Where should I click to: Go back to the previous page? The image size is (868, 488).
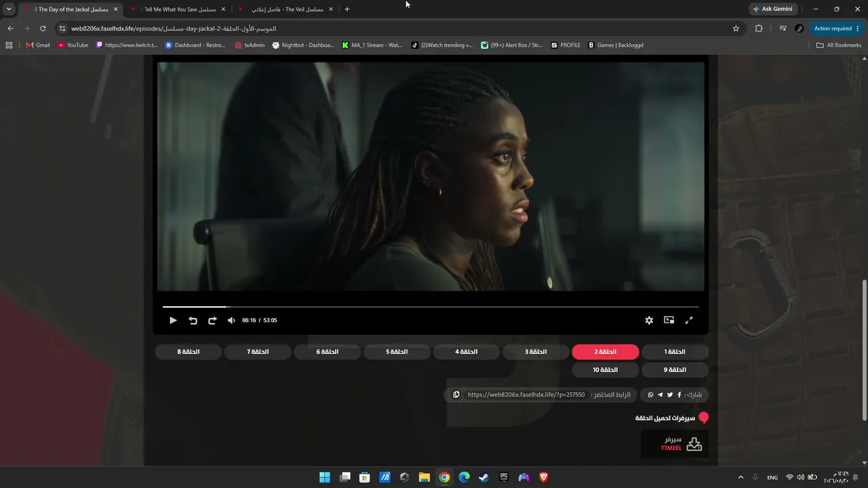coord(10,28)
